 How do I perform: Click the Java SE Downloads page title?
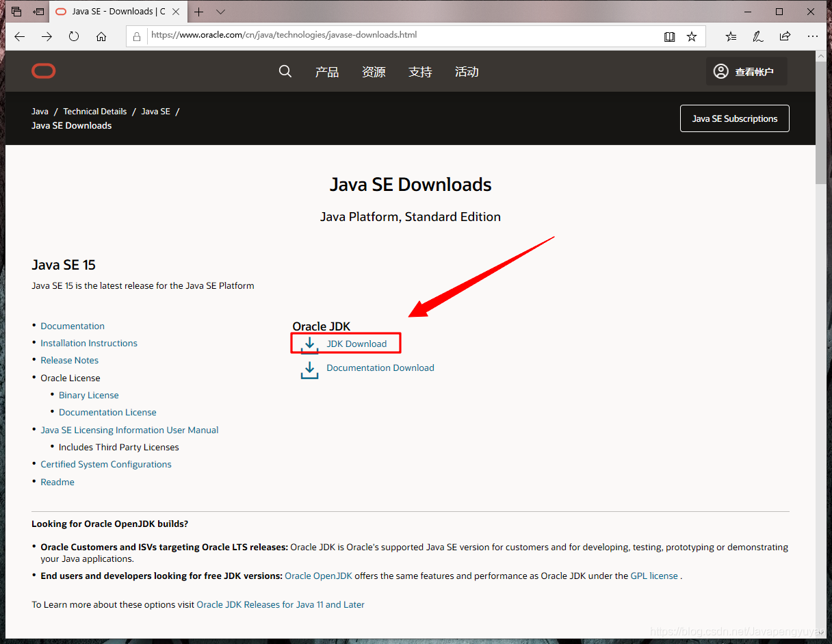tap(411, 185)
